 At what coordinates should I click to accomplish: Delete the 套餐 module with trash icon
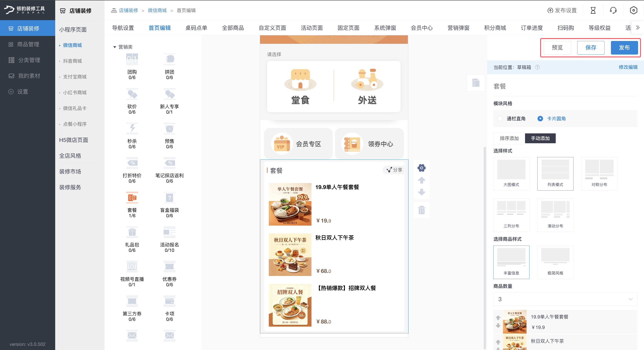click(421, 210)
